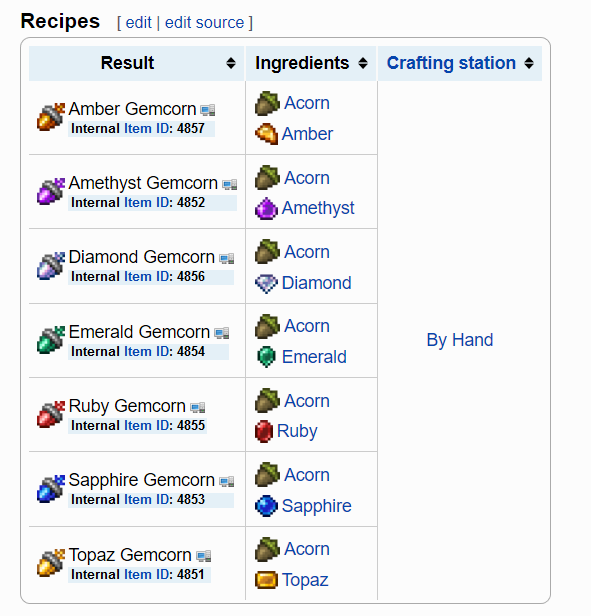Viewport: 591px width, 616px height.
Task: Click the Acorn icon in Amber row
Action: 267,103
